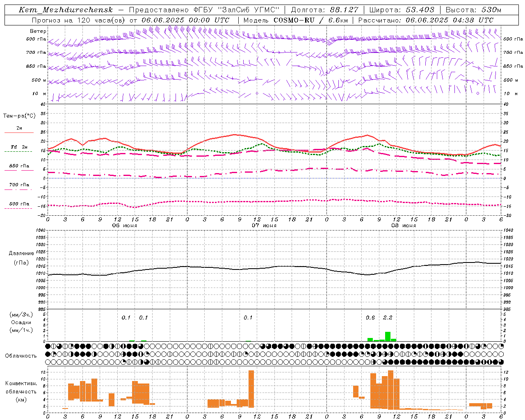525x420 pixels.
Task: Click the Осадки precipitation label
Action: 21,322
